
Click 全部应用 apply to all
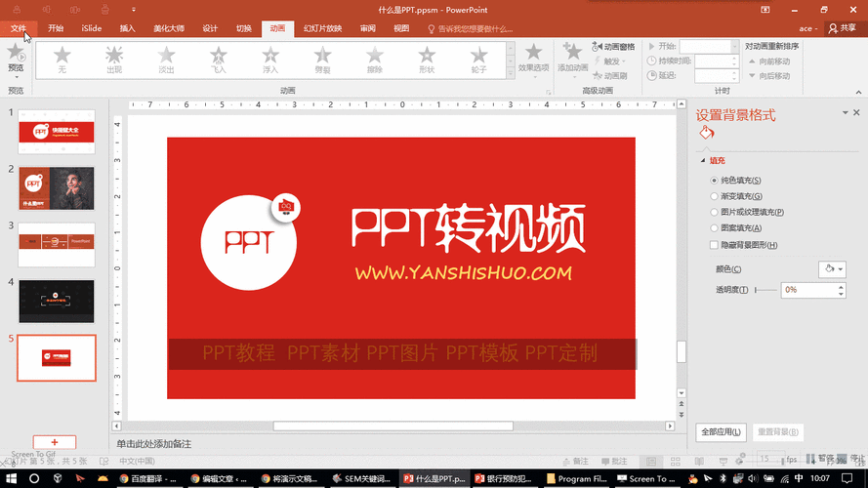721,432
